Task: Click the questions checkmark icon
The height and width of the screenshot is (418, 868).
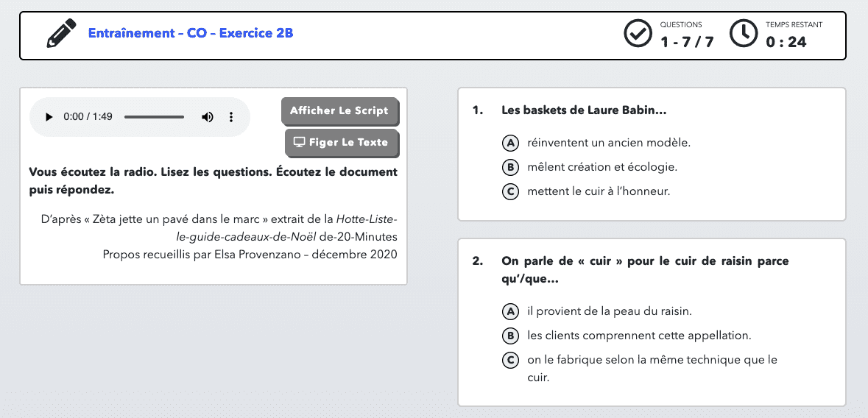Action: (638, 34)
